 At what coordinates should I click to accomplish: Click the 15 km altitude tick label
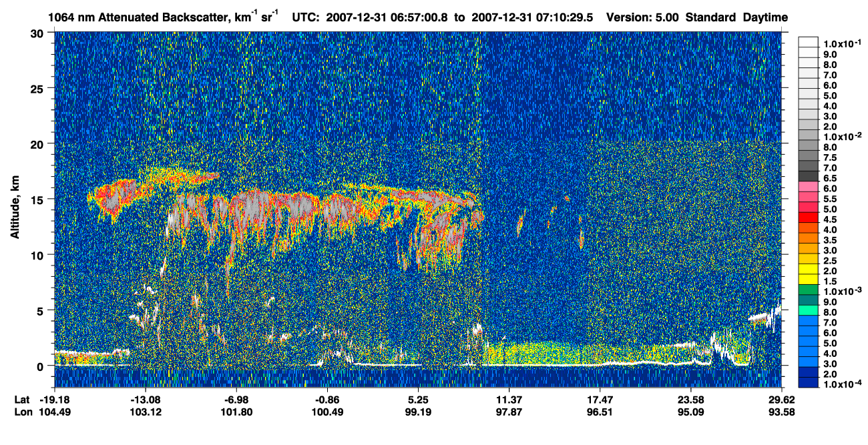[x=38, y=199]
